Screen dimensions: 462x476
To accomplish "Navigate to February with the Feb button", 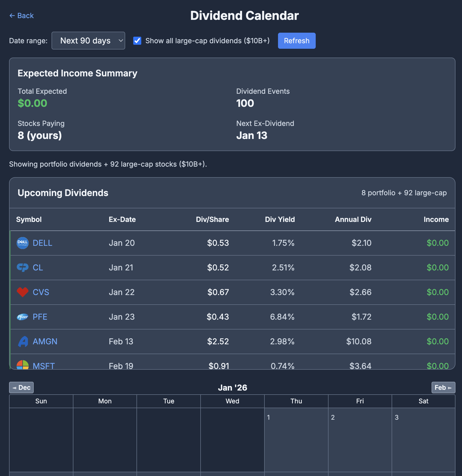I will [x=443, y=388].
